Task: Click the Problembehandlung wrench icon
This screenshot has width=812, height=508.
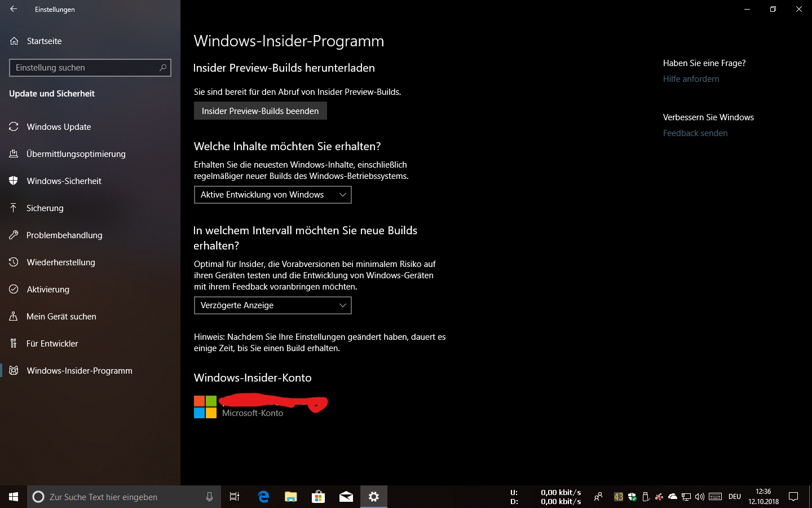Action: pos(14,235)
